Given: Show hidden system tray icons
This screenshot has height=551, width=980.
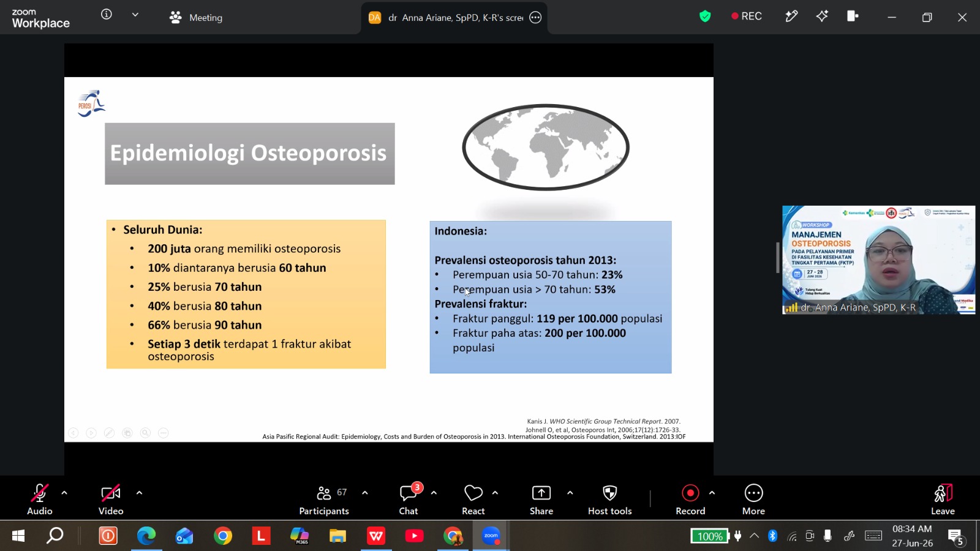Looking at the screenshot, I should (755, 536).
